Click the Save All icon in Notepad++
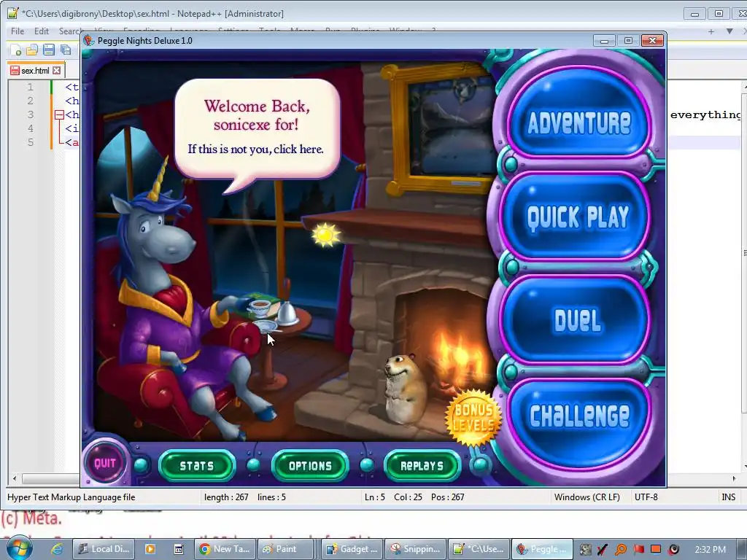 pos(66,50)
